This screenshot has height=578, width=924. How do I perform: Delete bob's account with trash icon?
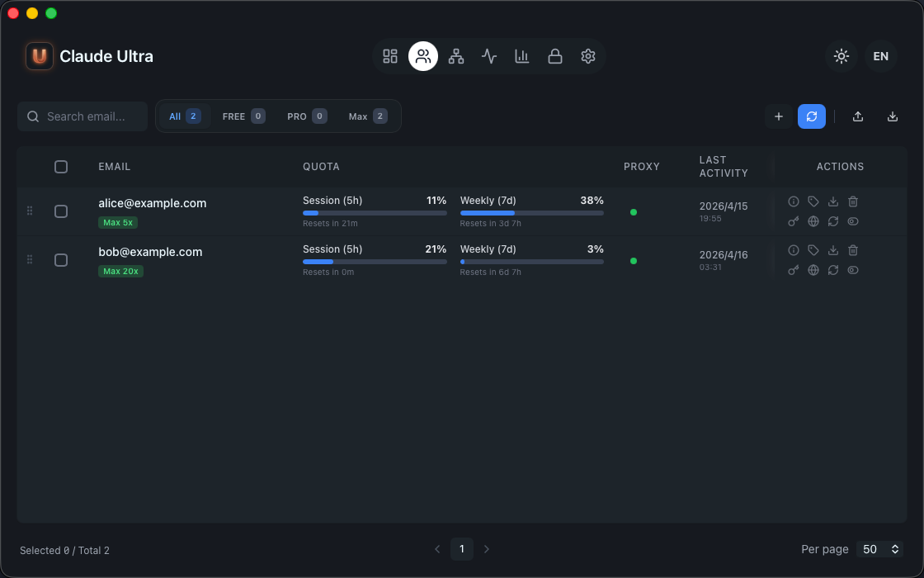pos(853,251)
